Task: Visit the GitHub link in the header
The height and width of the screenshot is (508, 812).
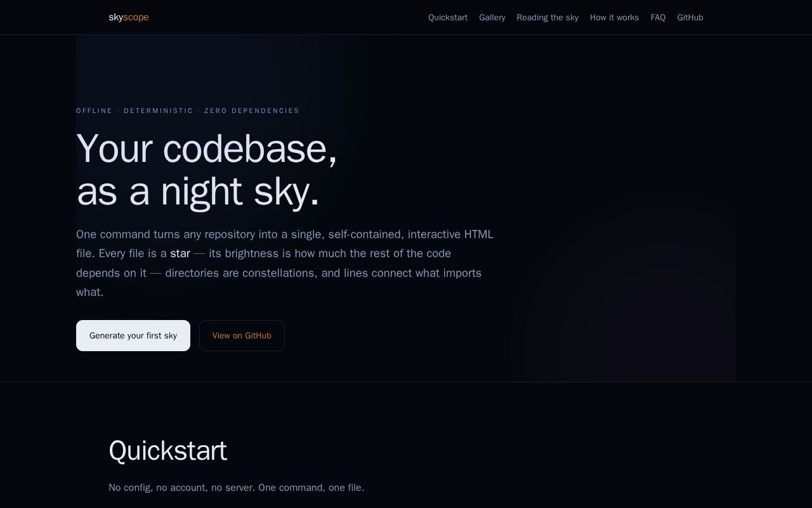Action: coord(690,17)
